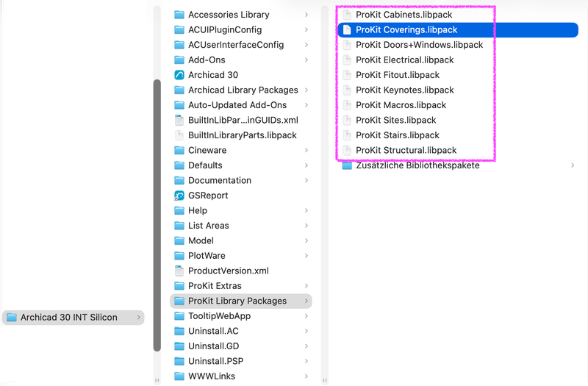Select ProKit Doors+Windows.libpack file name

coord(419,45)
